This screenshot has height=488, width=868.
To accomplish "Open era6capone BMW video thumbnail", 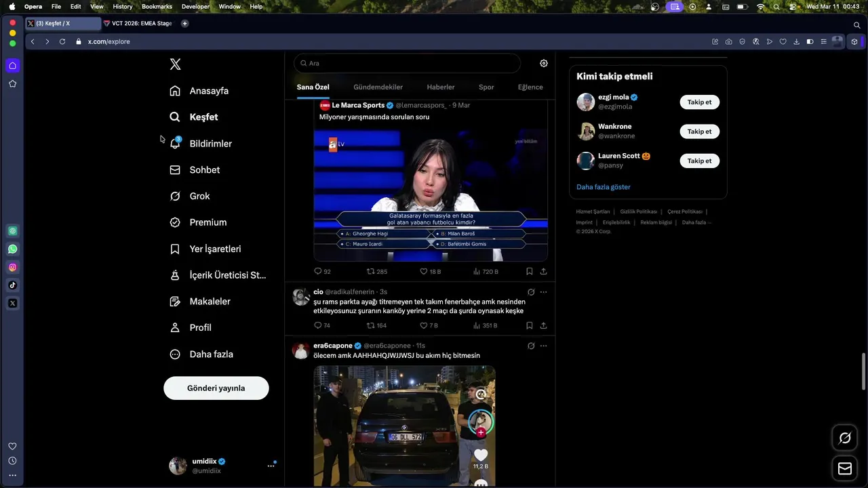I will pyautogui.click(x=404, y=426).
